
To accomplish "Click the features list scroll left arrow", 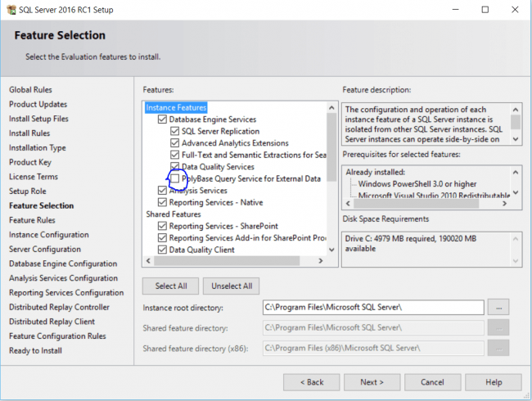I will pyautogui.click(x=148, y=261).
